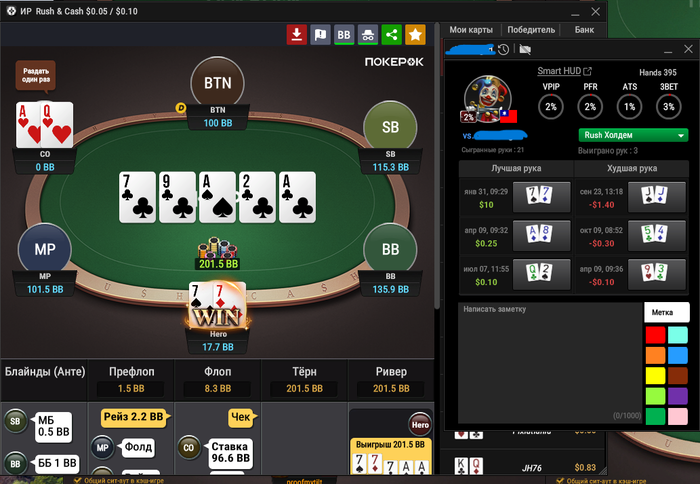This screenshot has width=700, height=484.
Task: Mark the hand with the star favorite icon
Action: pos(415,34)
